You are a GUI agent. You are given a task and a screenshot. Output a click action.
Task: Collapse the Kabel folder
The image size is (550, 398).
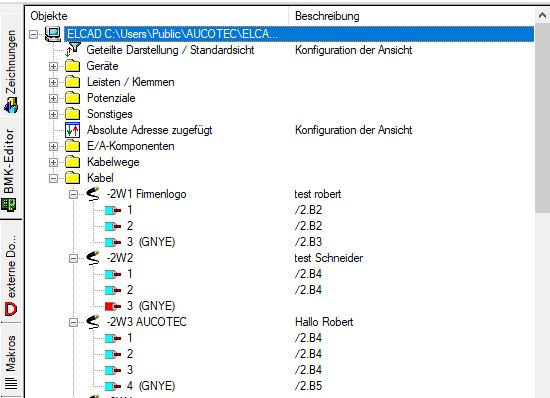click(x=53, y=178)
